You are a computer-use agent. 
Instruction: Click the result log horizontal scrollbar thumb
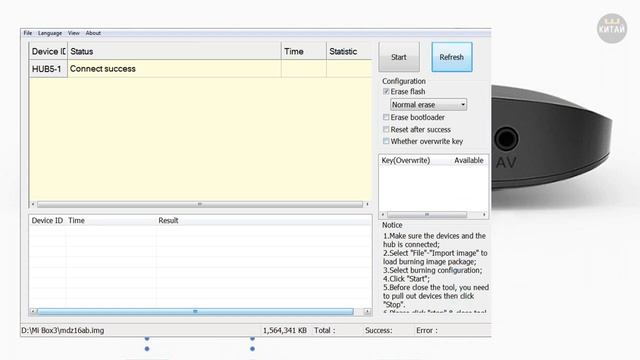pyautogui.click(x=195, y=311)
